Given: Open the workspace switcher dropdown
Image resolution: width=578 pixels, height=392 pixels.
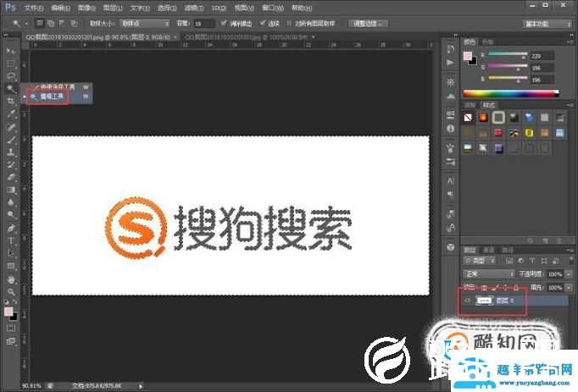Looking at the screenshot, I should (x=547, y=24).
